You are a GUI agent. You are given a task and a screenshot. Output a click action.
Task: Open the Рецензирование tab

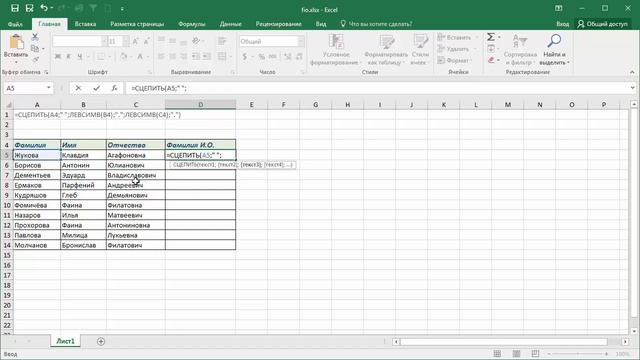pyautogui.click(x=279, y=24)
